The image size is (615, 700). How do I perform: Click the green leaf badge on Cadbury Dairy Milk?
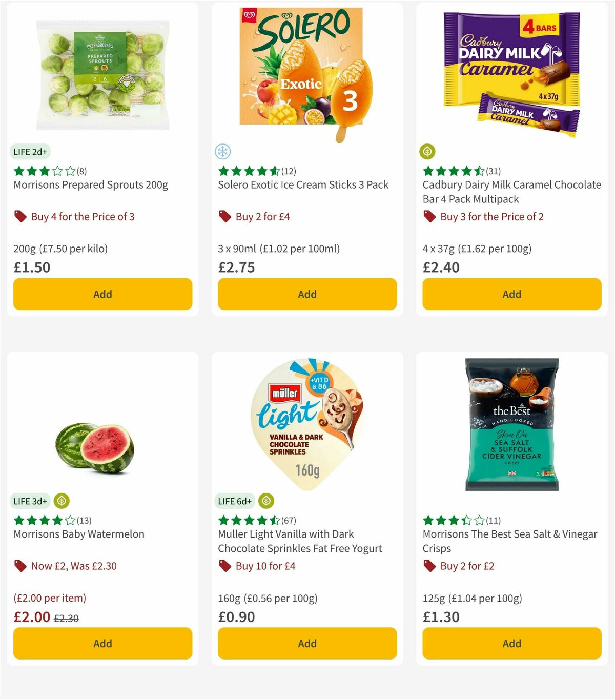click(x=427, y=152)
